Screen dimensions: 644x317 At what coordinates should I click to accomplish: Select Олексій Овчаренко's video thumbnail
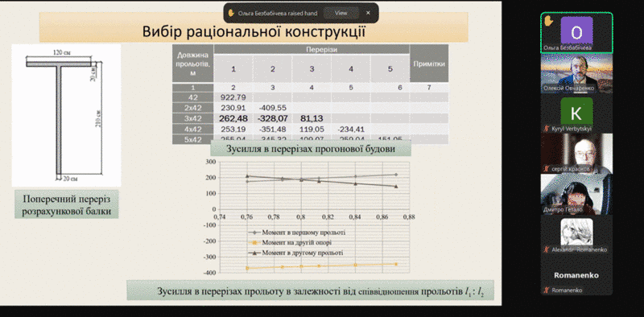[576, 72]
